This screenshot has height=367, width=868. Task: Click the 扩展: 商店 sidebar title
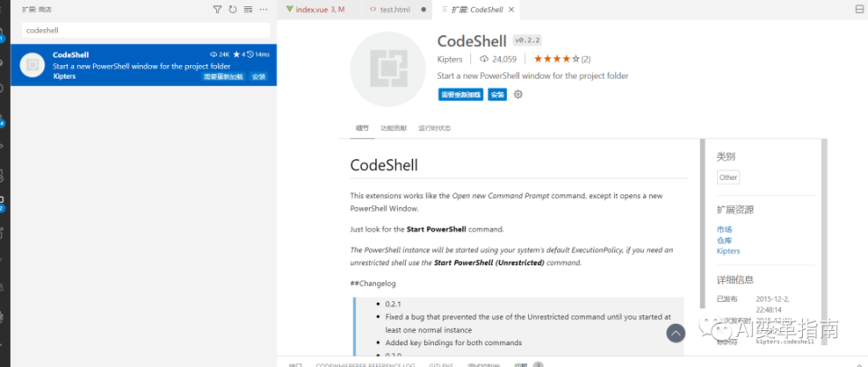coord(37,9)
